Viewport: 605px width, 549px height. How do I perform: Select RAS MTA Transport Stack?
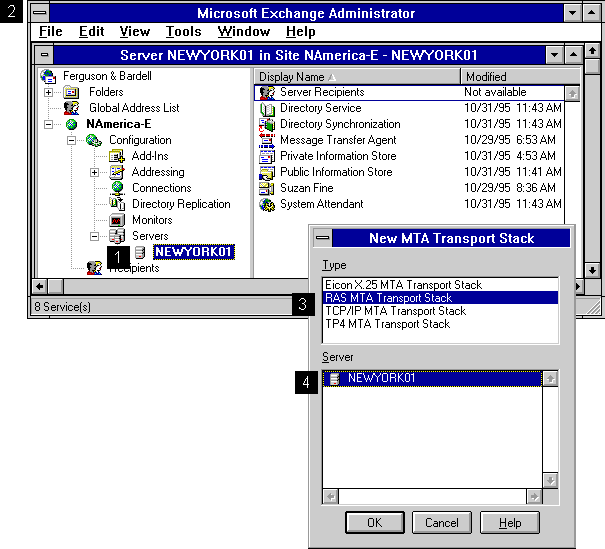(x=440, y=298)
